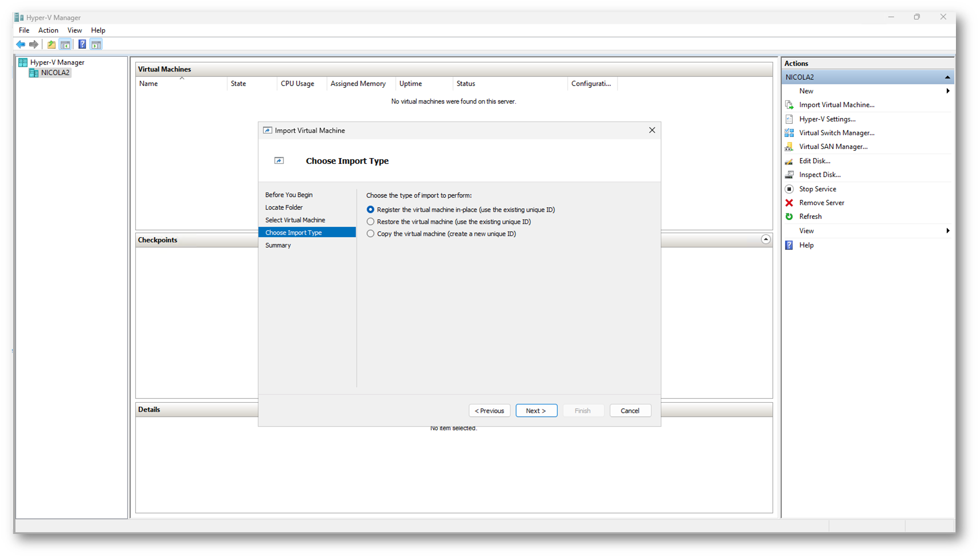The image size is (980, 558).
Task: Click the gray Forward arrow in the toolbar
Action: point(34,44)
